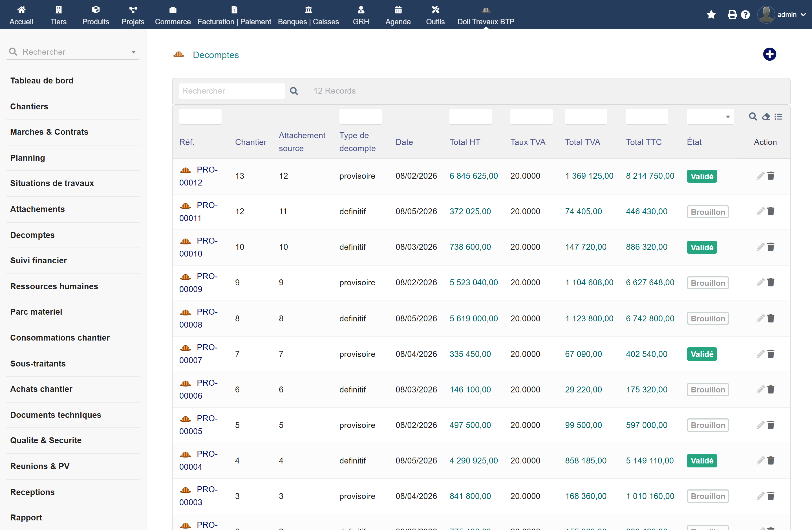Click the magnifier next to the Rechercher records field

pyautogui.click(x=294, y=91)
